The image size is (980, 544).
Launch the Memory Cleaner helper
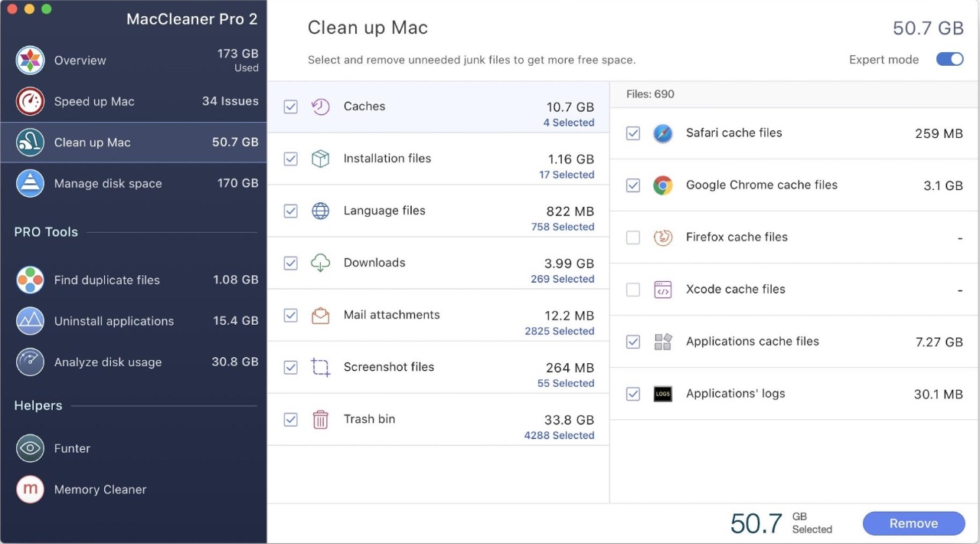pyautogui.click(x=133, y=490)
